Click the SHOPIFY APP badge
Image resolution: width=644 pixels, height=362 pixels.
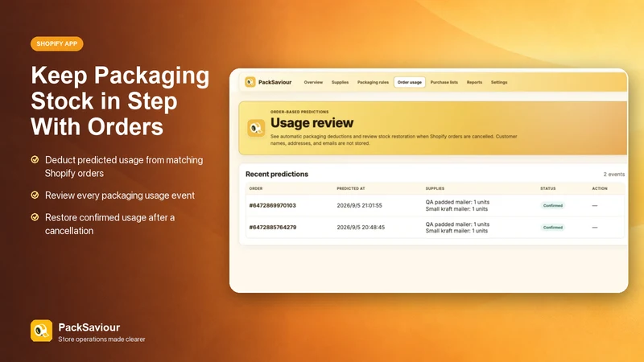56,44
